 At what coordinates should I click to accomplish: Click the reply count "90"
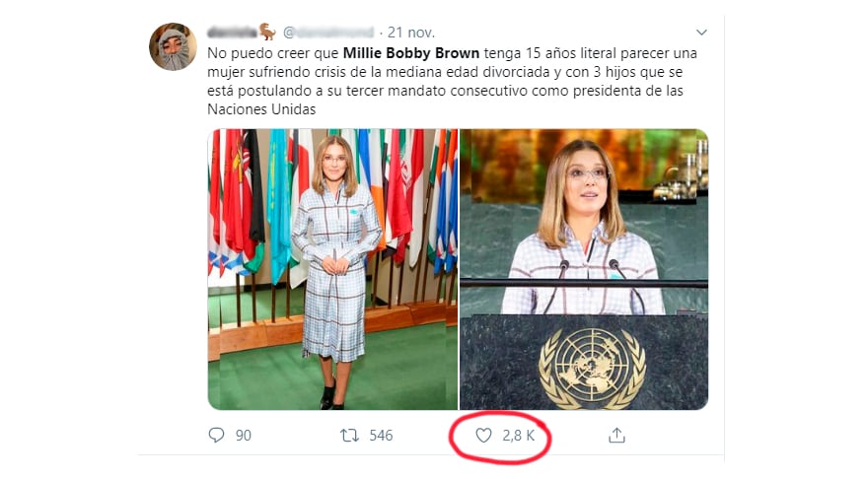tap(243, 435)
